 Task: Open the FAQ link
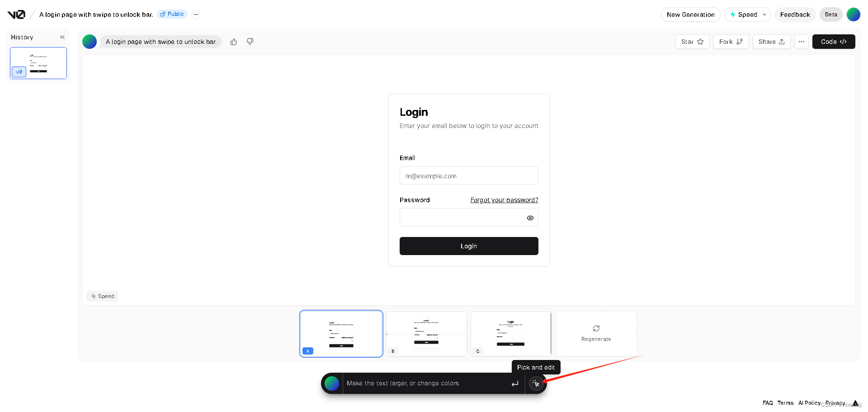tap(768, 403)
